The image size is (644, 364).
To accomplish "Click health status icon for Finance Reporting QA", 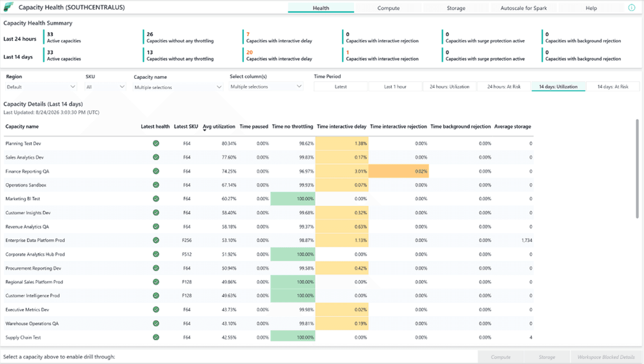I will coord(156,171).
